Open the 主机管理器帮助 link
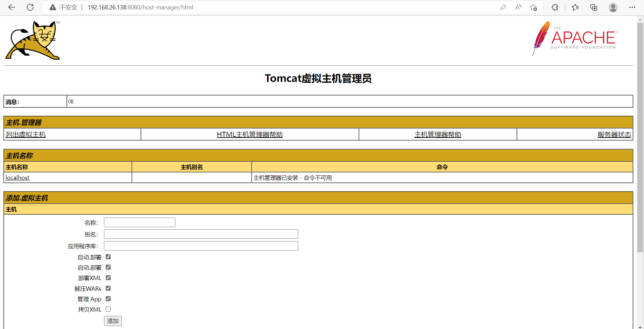Image resolution: width=644 pixels, height=329 pixels. (x=438, y=134)
